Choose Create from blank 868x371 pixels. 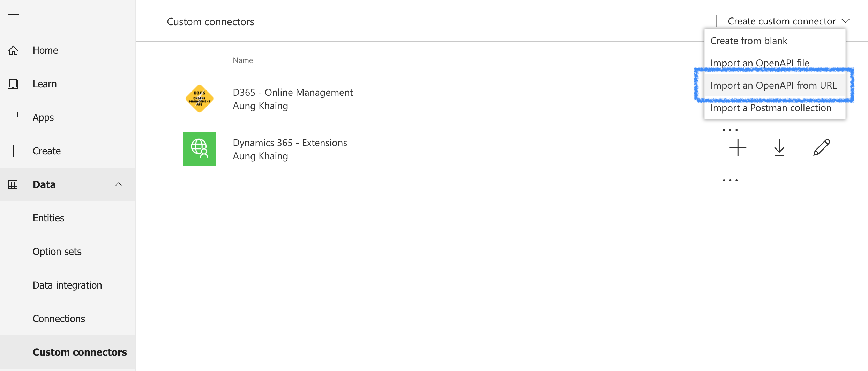(x=749, y=41)
